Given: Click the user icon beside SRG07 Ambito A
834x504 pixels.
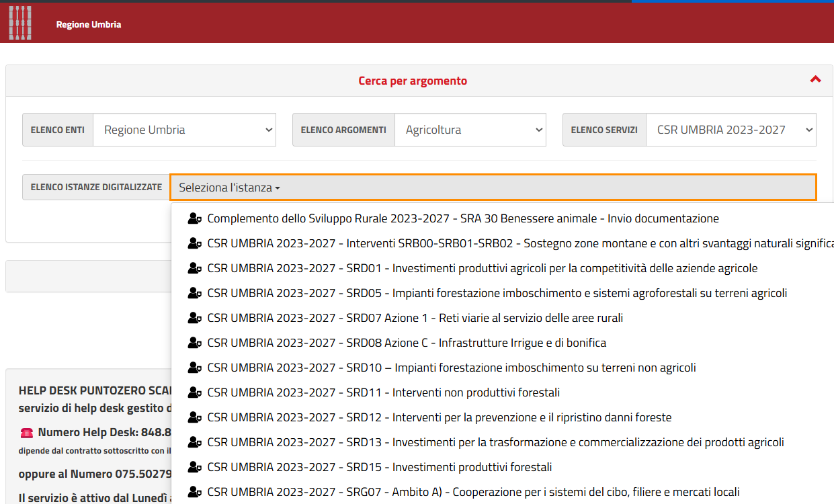Looking at the screenshot, I should click(195, 492).
